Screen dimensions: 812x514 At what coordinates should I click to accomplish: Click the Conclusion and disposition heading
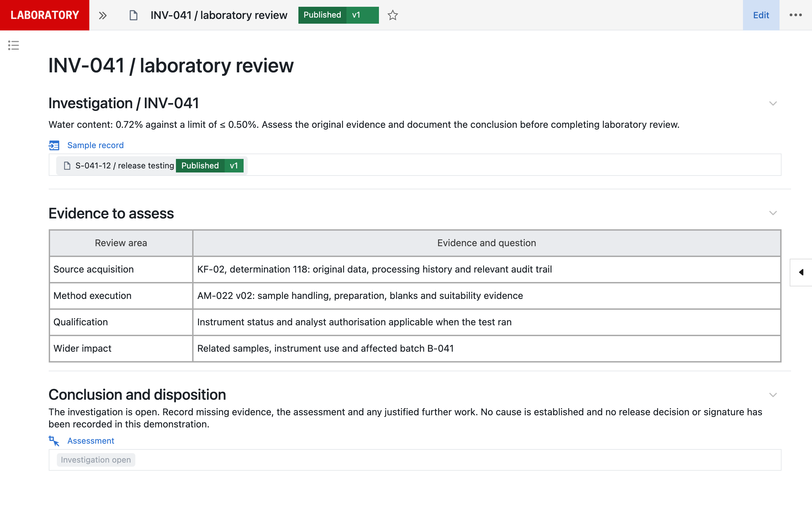coord(137,395)
